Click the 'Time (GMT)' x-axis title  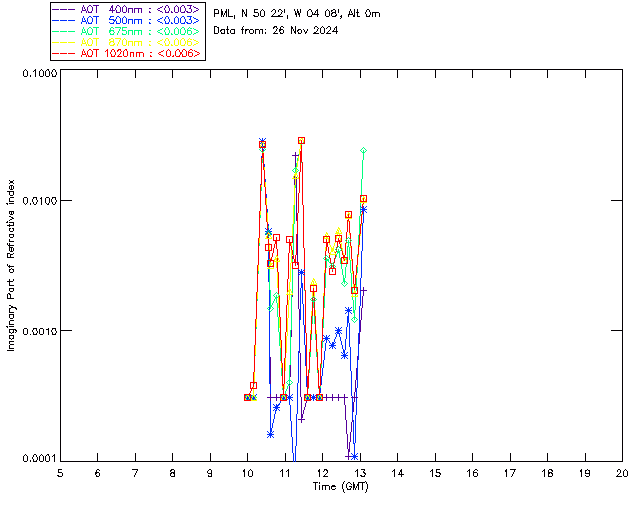(340, 485)
